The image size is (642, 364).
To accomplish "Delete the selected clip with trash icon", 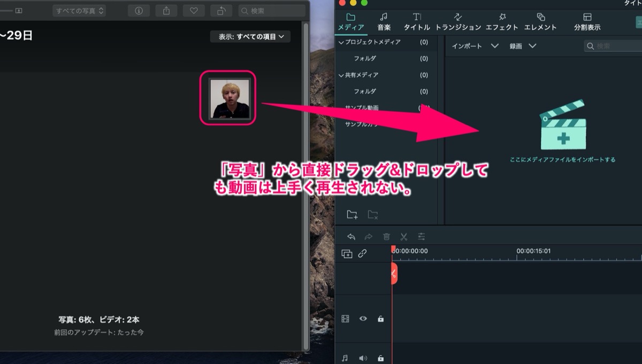I will coord(386,236).
